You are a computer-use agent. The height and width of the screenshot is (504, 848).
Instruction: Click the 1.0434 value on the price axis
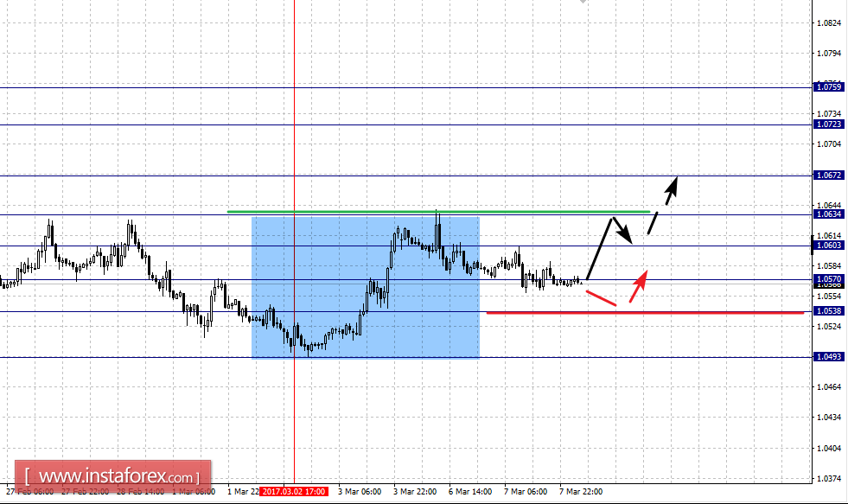point(829,417)
